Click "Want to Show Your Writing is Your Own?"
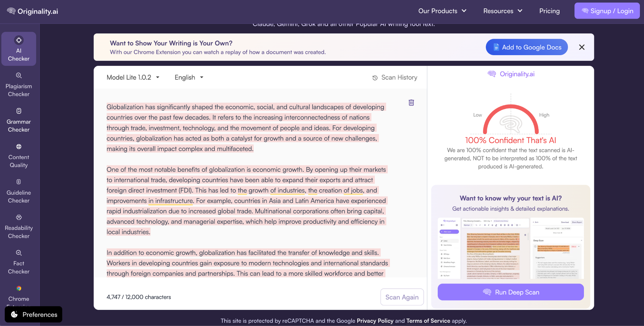 (x=171, y=43)
